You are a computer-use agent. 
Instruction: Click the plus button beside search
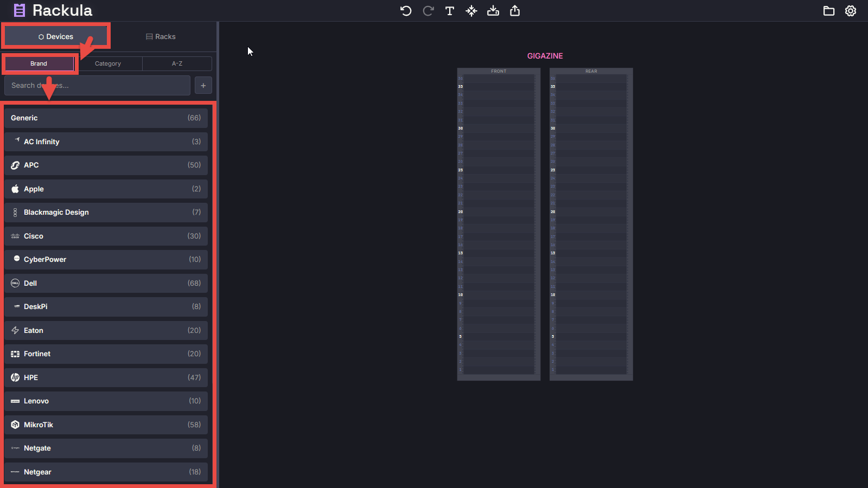(x=203, y=86)
